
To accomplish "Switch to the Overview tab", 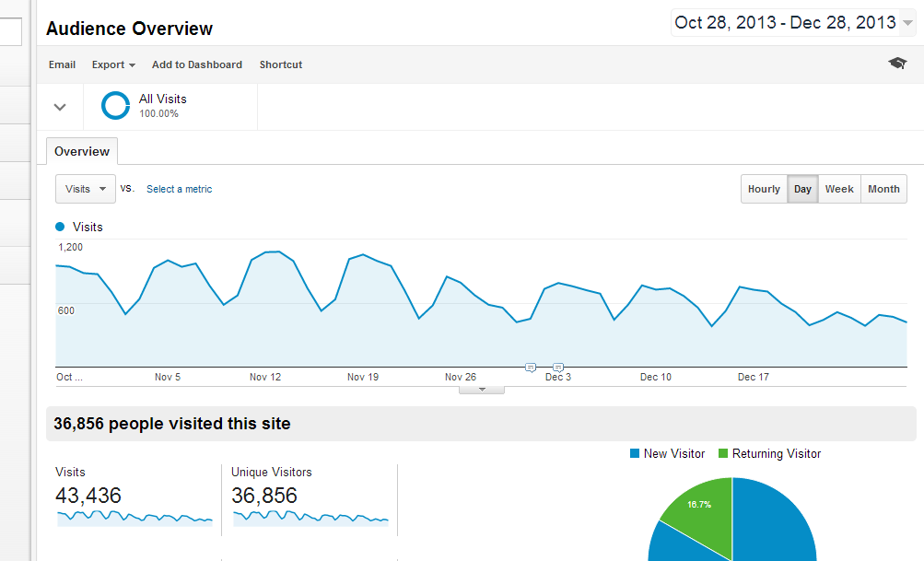I will click(x=82, y=151).
